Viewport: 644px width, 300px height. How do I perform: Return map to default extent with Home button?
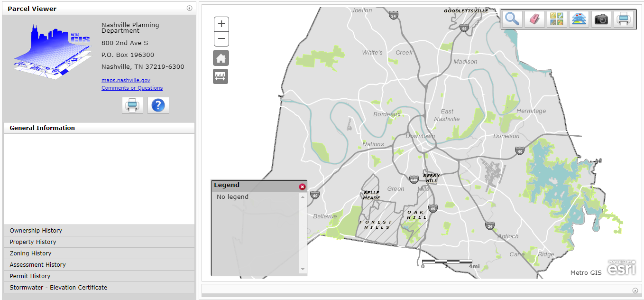pyautogui.click(x=221, y=58)
